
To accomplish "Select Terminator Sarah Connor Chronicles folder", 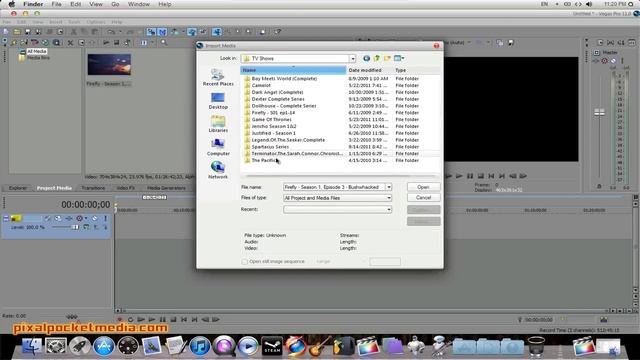I will pyautogui.click(x=297, y=153).
